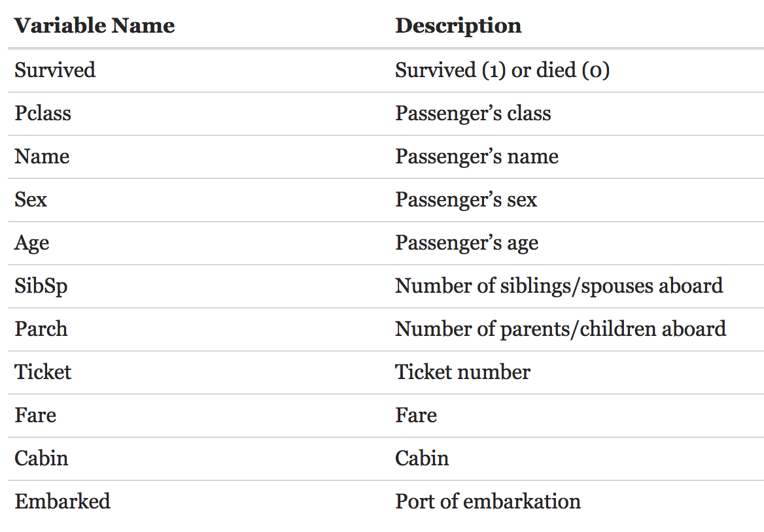
Task: Click the Variable Name column header
Action: 95,25
